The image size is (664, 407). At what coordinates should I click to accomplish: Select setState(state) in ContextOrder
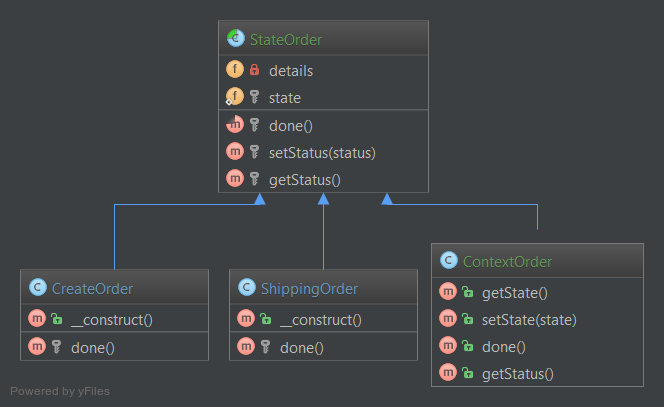(529, 320)
